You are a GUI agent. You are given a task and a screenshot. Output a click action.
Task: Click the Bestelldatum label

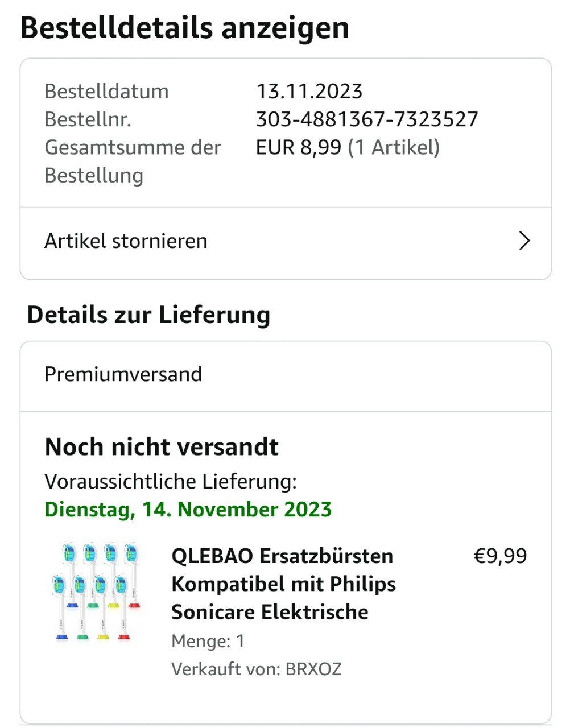tap(106, 92)
